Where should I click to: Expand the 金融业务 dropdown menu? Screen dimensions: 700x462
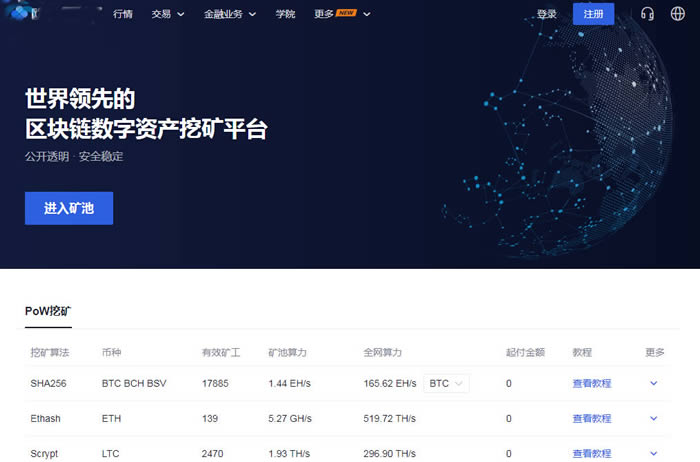tap(229, 15)
